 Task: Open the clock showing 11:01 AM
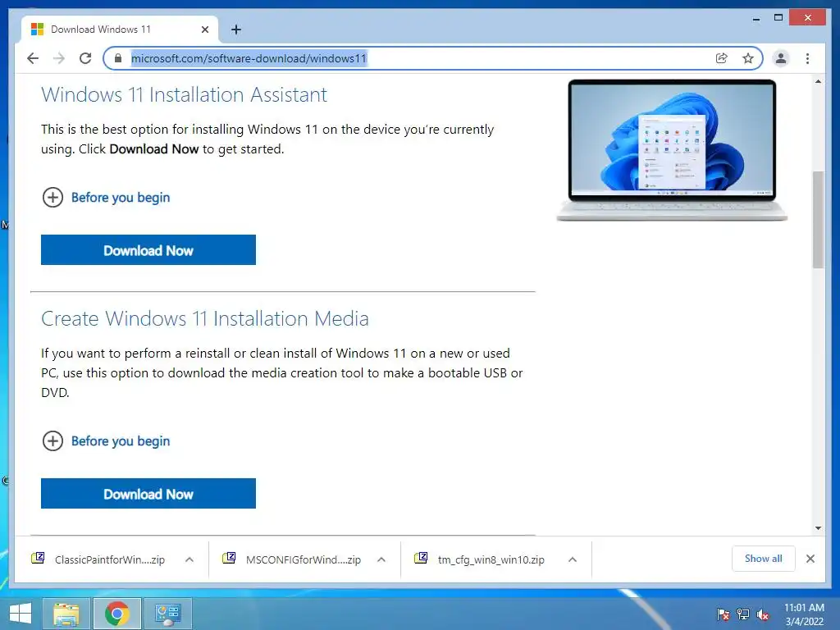point(804,614)
